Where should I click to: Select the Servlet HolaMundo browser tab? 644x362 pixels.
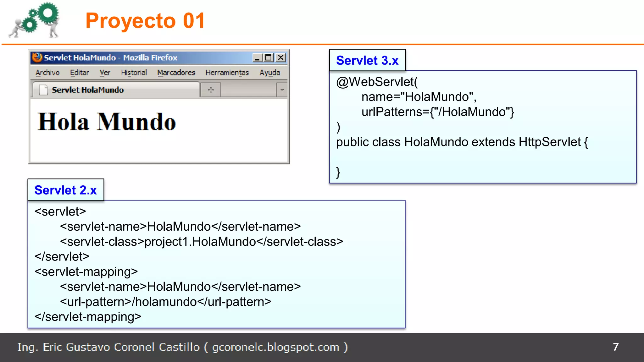click(116, 90)
